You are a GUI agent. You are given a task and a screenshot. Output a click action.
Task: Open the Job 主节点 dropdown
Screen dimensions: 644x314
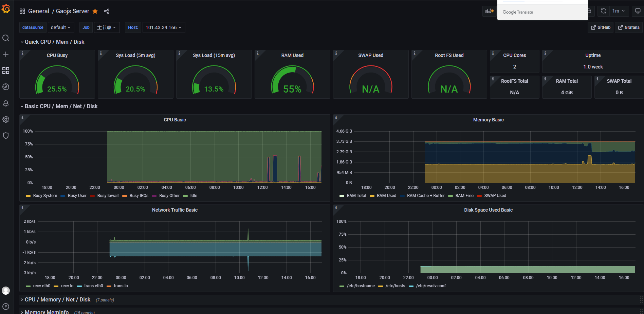pyautogui.click(x=106, y=27)
